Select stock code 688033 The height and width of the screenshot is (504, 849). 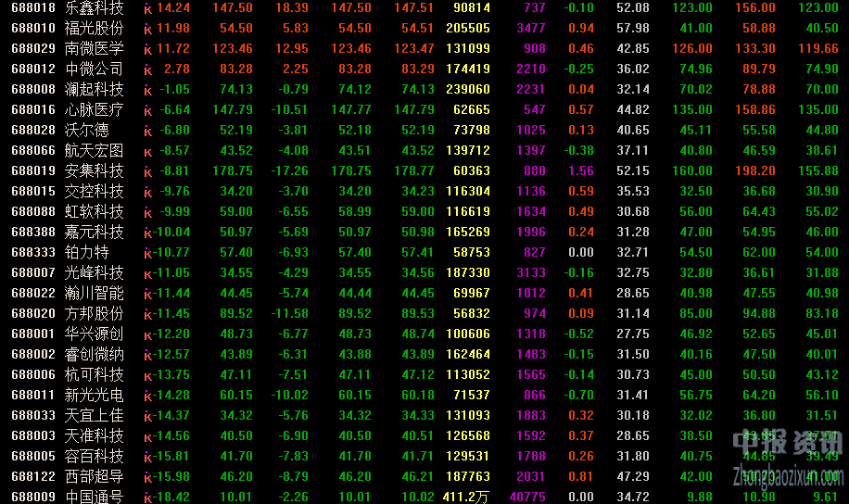point(33,415)
